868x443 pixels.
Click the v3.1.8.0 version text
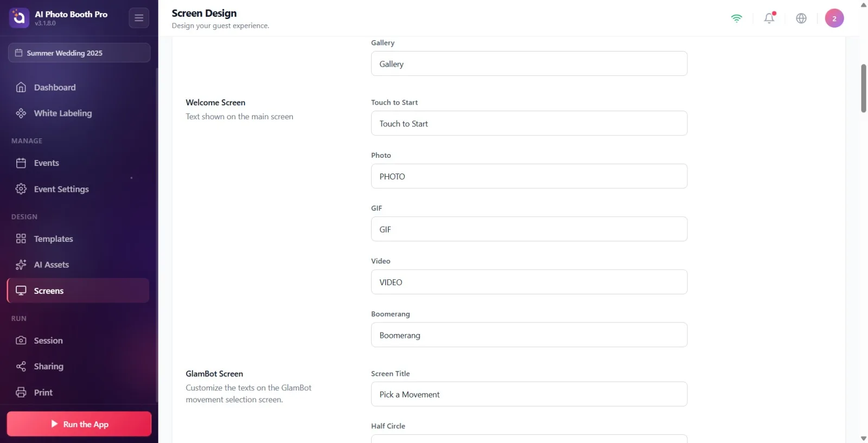(x=46, y=23)
